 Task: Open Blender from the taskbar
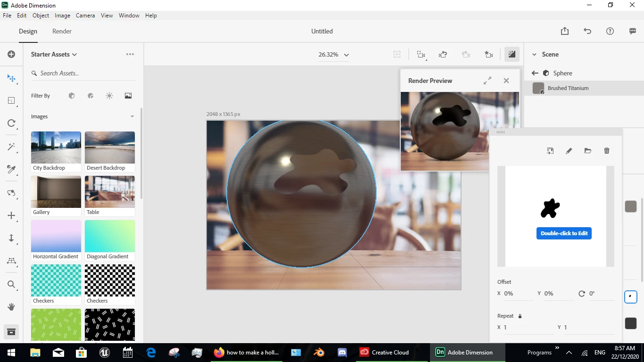319,352
